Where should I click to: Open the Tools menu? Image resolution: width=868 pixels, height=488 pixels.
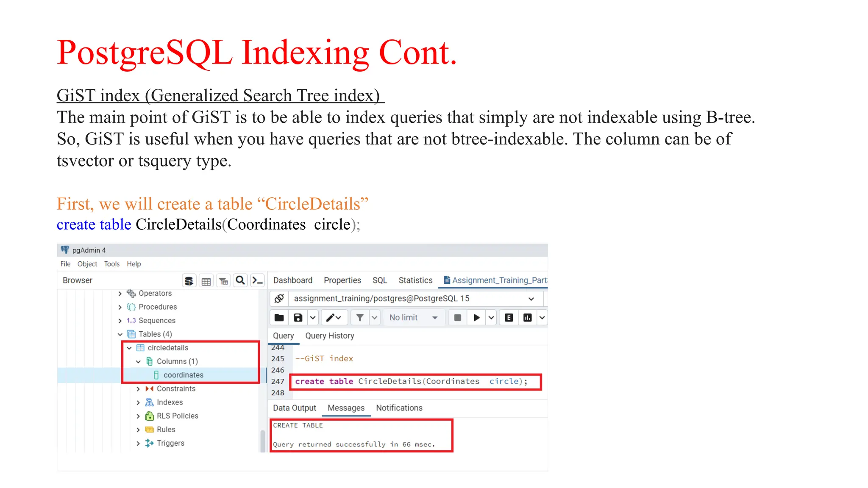(112, 264)
